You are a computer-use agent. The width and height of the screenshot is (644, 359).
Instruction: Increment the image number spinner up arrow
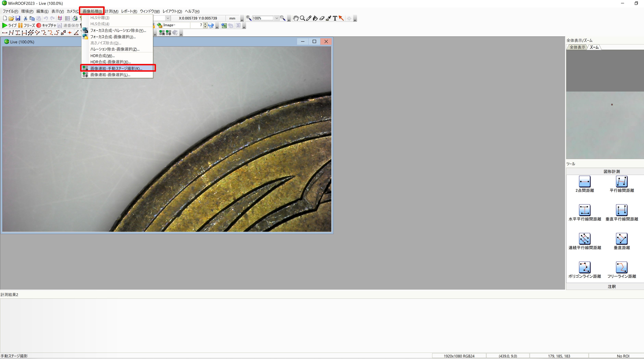click(205, 24)
